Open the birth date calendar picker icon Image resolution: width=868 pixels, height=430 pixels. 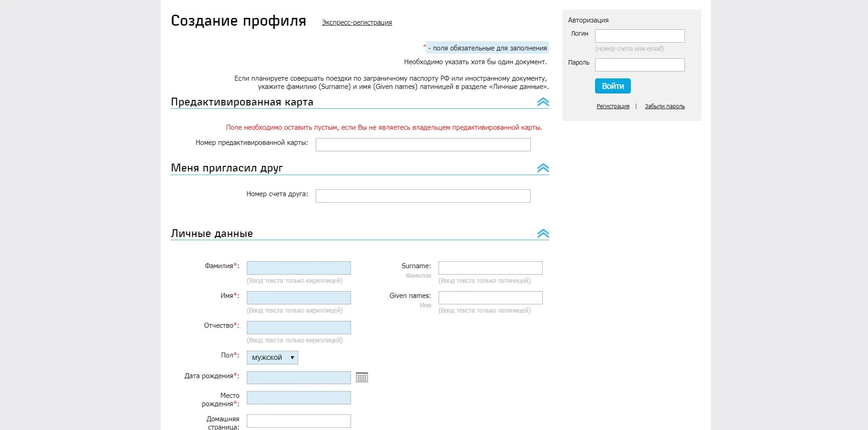coord(362,377)
